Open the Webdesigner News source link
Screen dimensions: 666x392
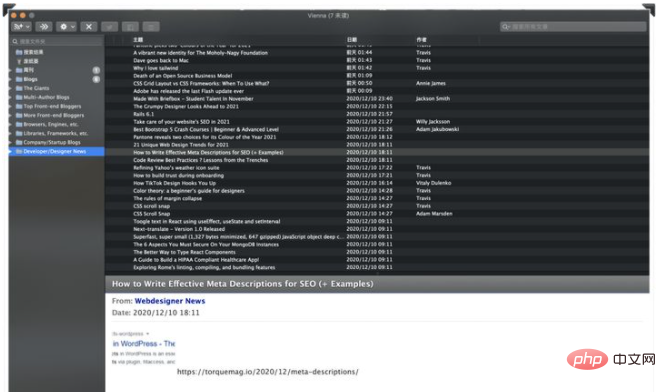(x=170, y=301)
